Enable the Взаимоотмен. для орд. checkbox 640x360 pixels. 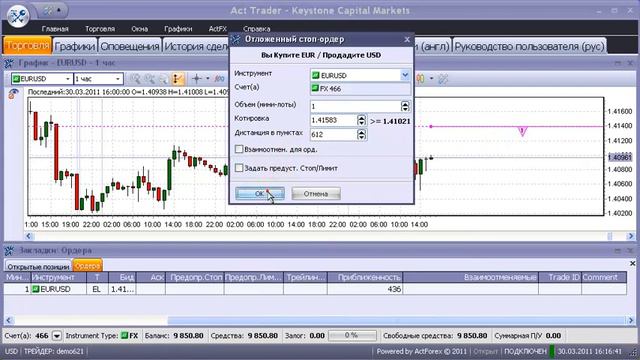[239, 149]
